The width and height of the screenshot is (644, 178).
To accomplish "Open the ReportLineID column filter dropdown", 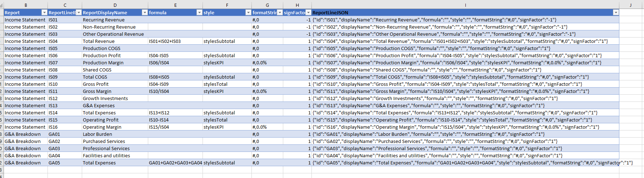I will tap(79, 13).
